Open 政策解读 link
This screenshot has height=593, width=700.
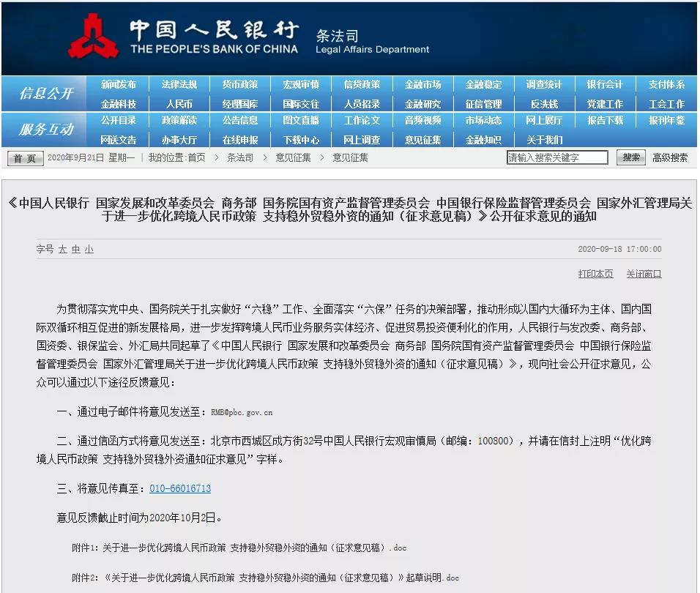[179, 121]
